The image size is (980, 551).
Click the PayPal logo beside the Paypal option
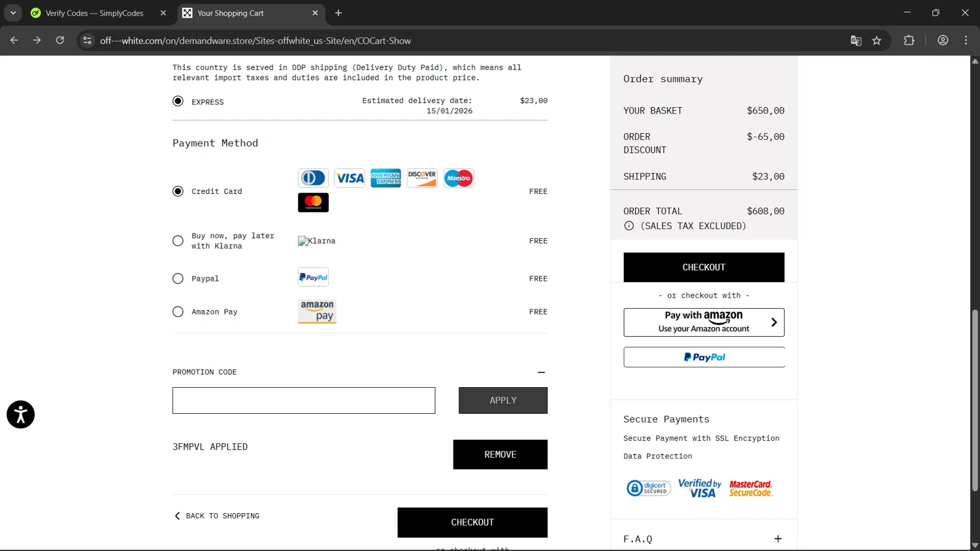313,277
